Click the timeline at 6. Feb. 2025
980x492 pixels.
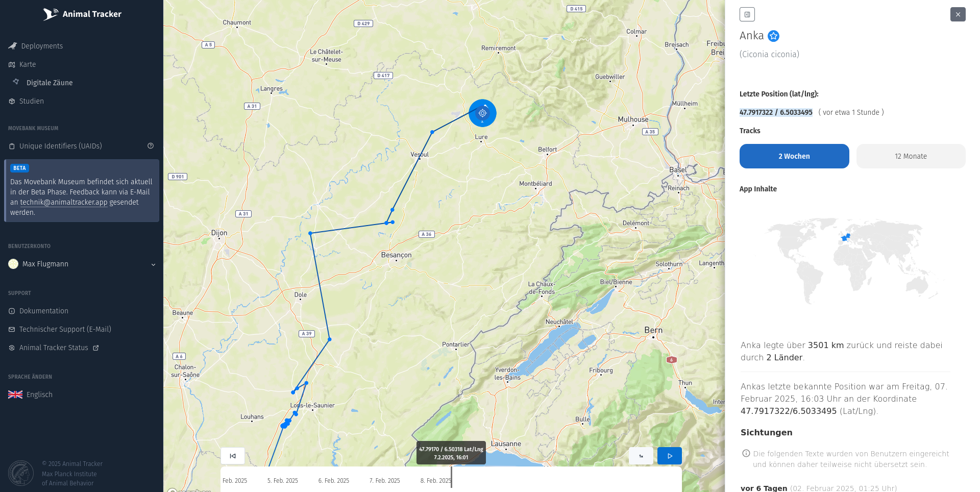334,481
